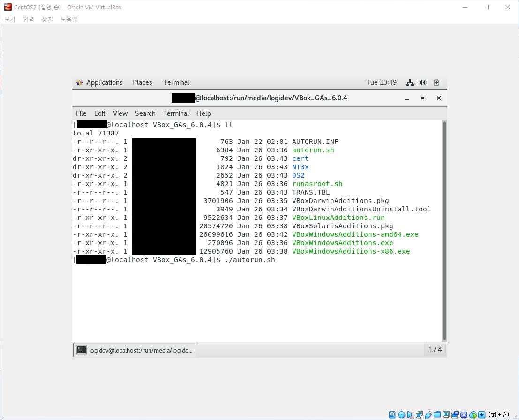Click the file size 26099616

point(216,234)
